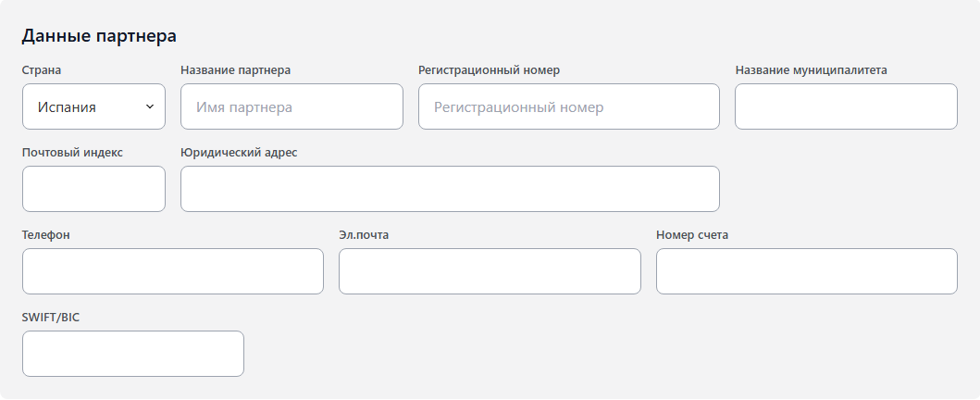Click the Название муниципалитета input box
The height and width of the screenshot is (400, 980).
(845, 106)
